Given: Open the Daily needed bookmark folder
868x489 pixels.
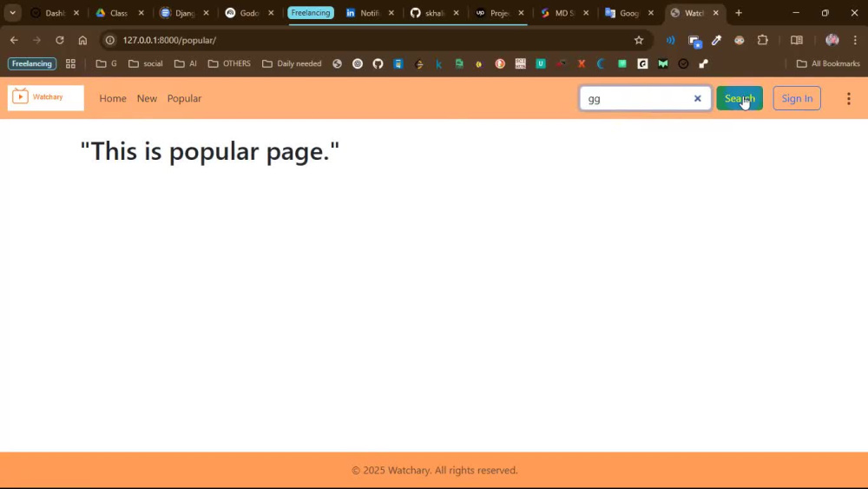Looking at the screenshot, I should click(292, 63).
